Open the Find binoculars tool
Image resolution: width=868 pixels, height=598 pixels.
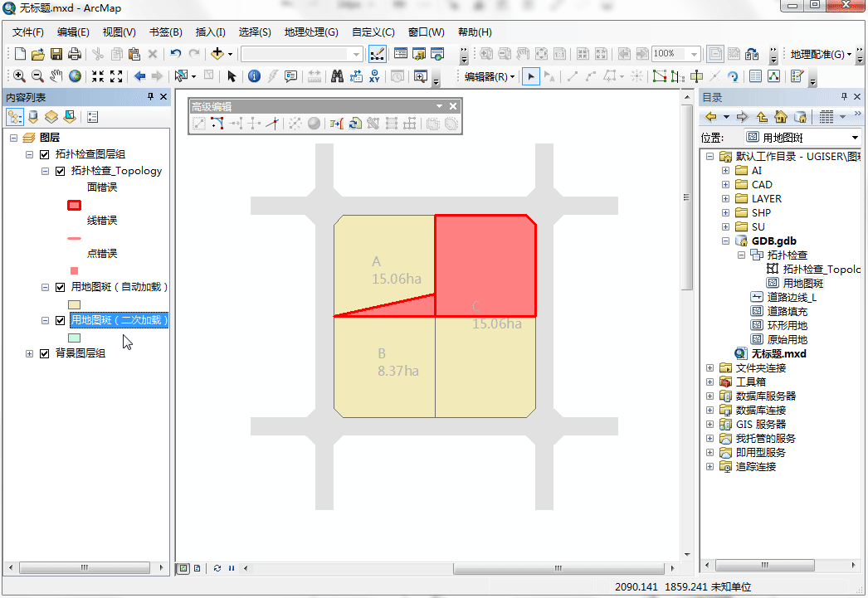[337, 76]
